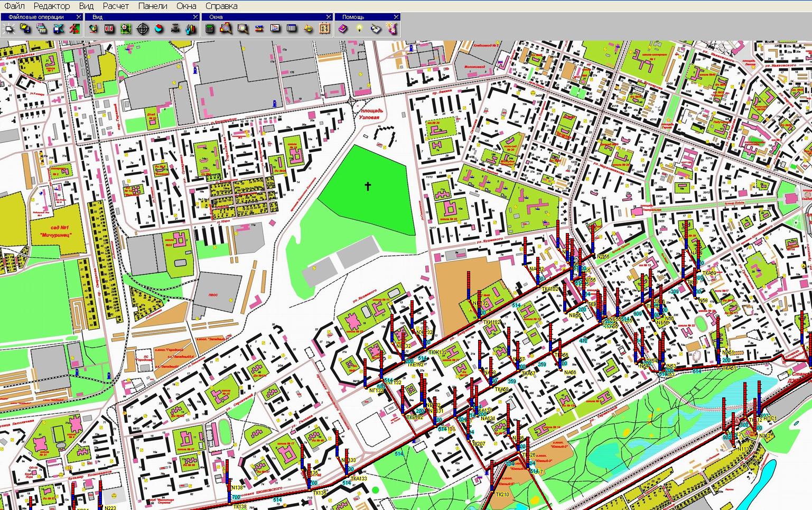Click the orange framed figures icon
812x510 pixels.
point(325,29)
